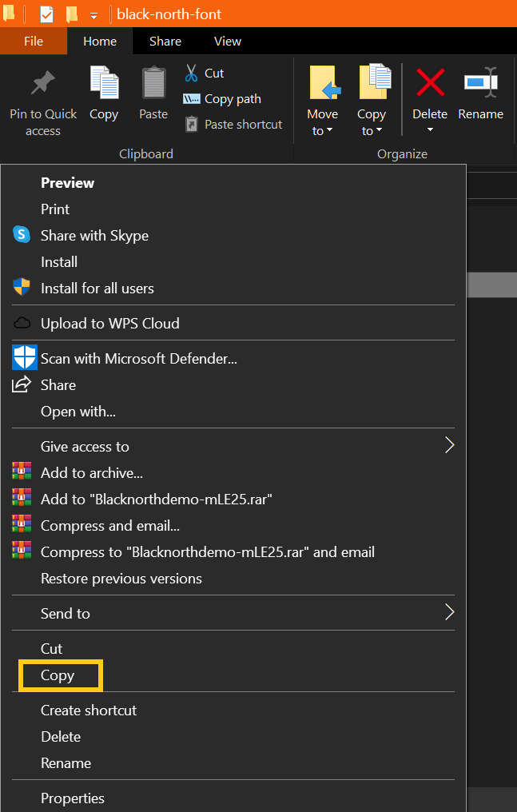Open the Move to dropdown

tap(323, 131)
